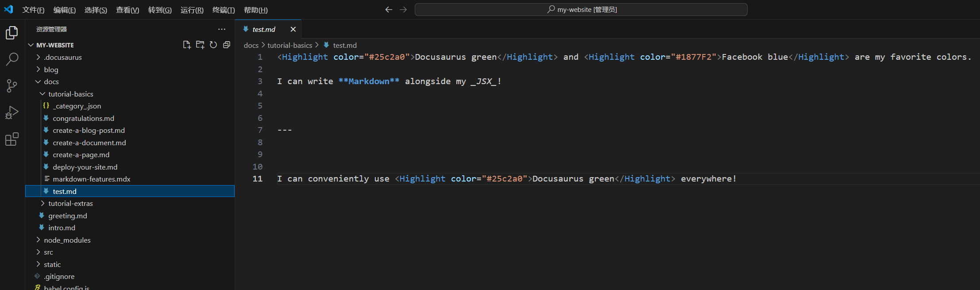The height and width of the screenshot is (290, 980).
Task: Open intro.md file
Action: (130, 228)
